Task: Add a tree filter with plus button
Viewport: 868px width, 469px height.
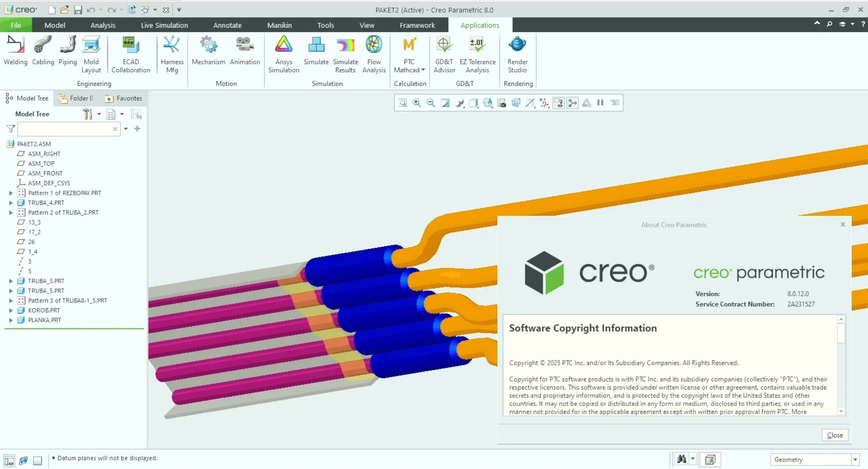Action: click(137, 129)
